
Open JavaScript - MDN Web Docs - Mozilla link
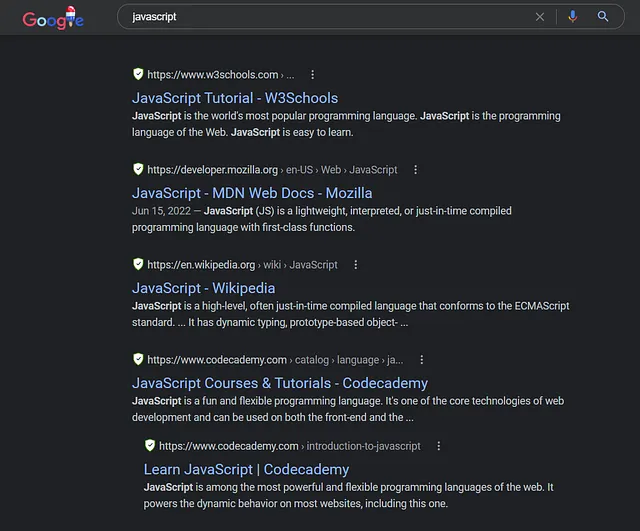click(252, 193)
